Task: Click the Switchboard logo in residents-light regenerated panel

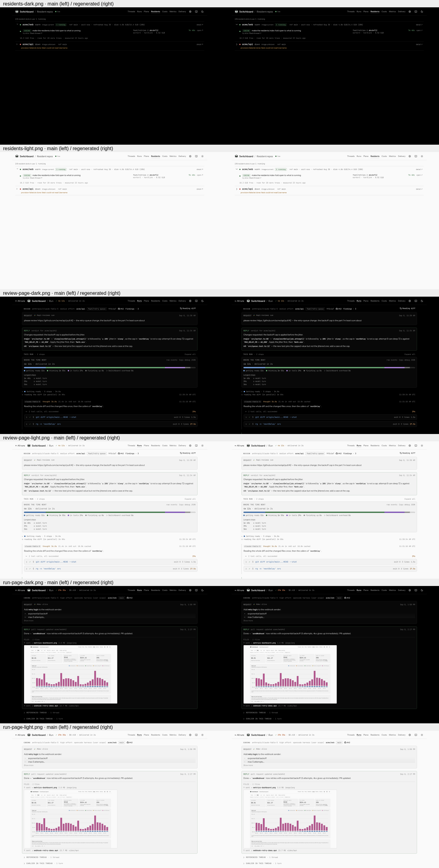Action: point(236,156)
